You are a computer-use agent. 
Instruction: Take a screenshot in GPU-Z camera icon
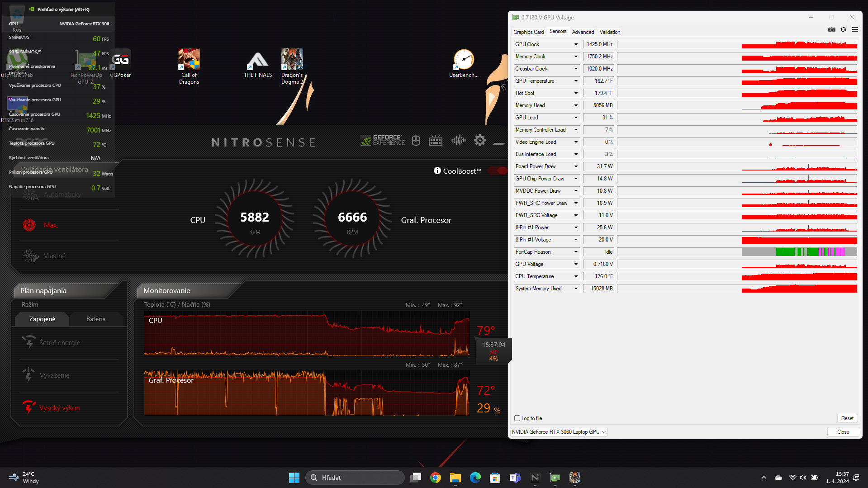(x=832, y=29)
